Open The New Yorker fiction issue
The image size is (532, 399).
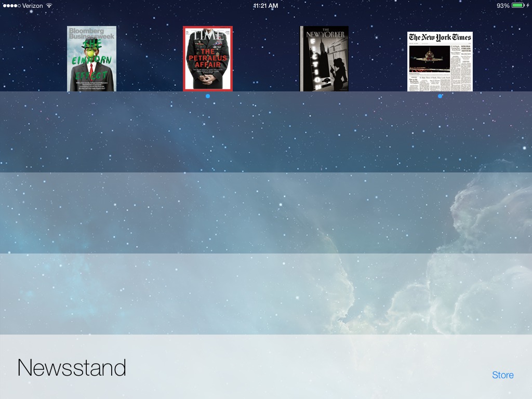click(324, 58)
